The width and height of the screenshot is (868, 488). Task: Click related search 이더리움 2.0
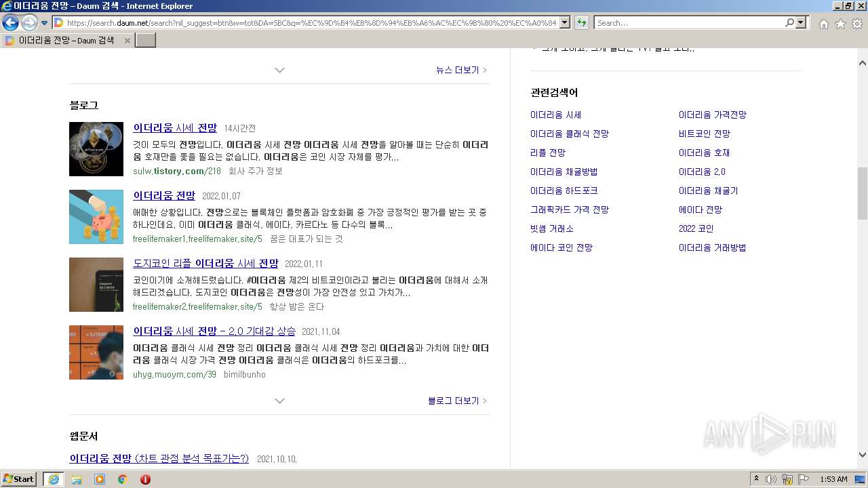pos(702,172)
